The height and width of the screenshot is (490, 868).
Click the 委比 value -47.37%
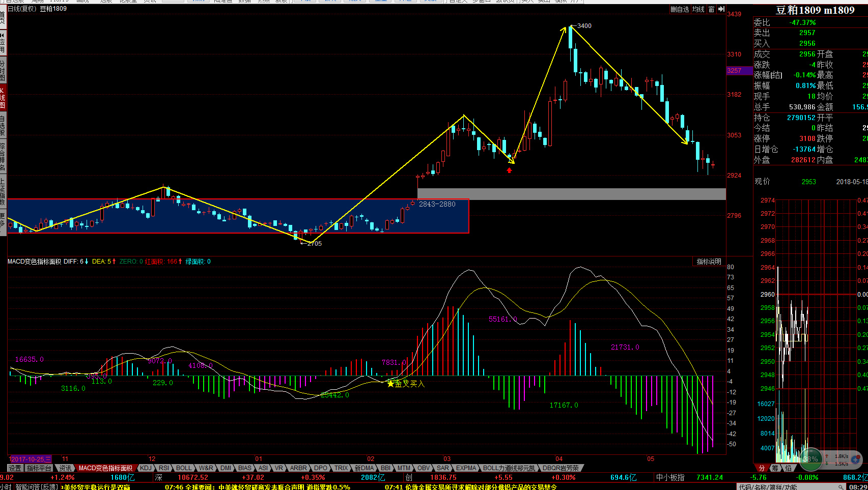[802, 22]
